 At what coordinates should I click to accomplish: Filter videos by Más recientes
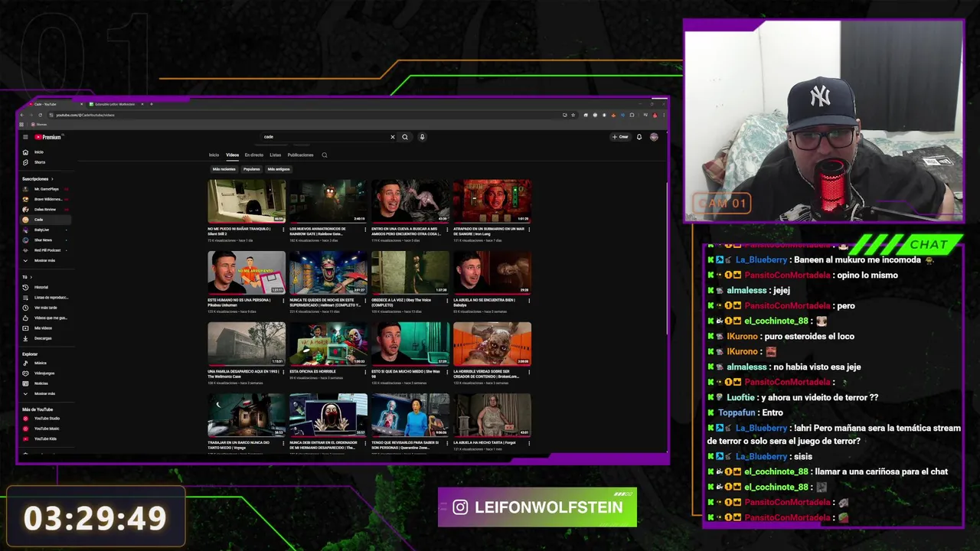[224, 169]
